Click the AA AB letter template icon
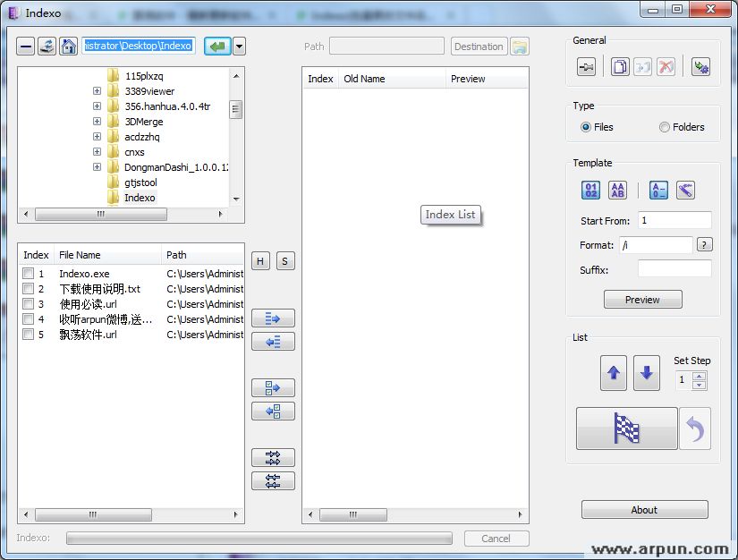 click(618, 190)
